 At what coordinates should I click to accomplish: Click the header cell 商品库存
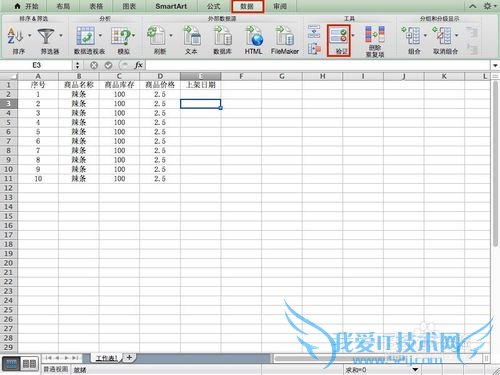point(119,85)
